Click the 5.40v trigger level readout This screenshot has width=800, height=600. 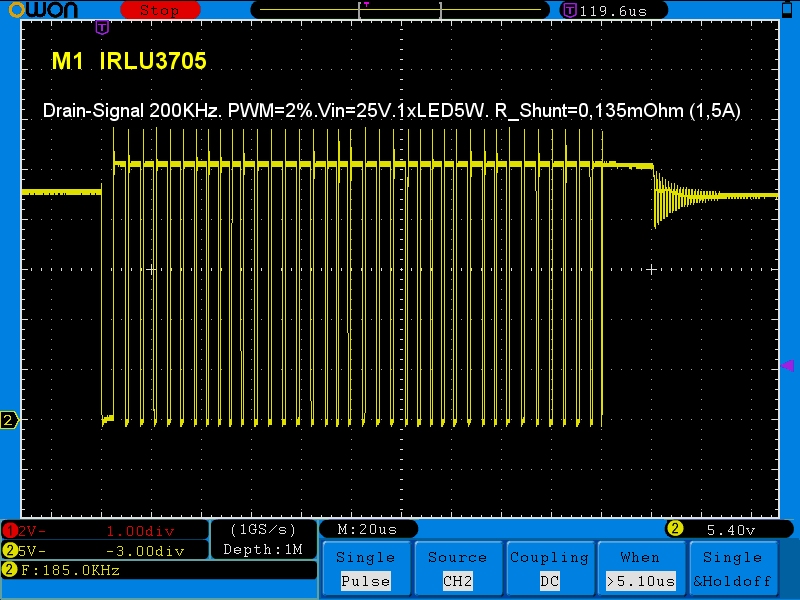[x=731, y=531]
